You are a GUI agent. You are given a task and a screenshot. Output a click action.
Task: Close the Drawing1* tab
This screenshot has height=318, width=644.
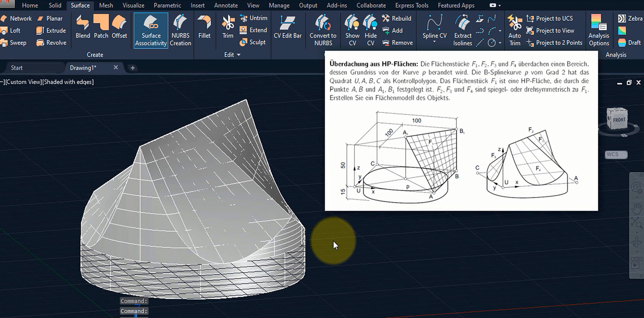(116, 67)
